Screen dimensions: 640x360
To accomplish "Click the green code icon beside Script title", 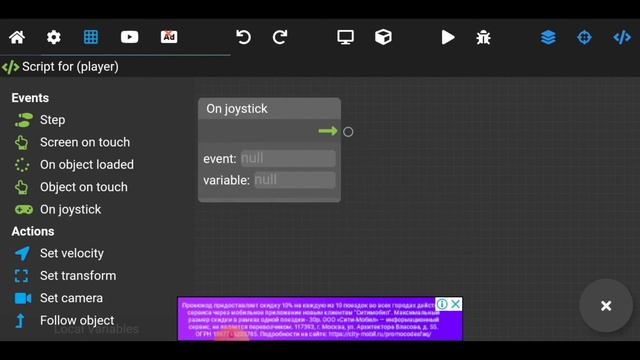I will coord(11,67).
